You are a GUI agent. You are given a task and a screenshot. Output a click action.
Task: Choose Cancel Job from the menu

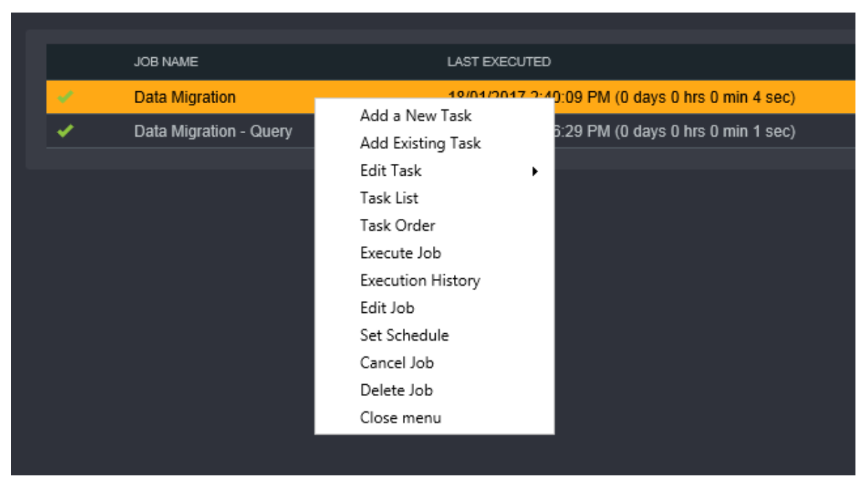pyautogui.click(x=397, y=362)
